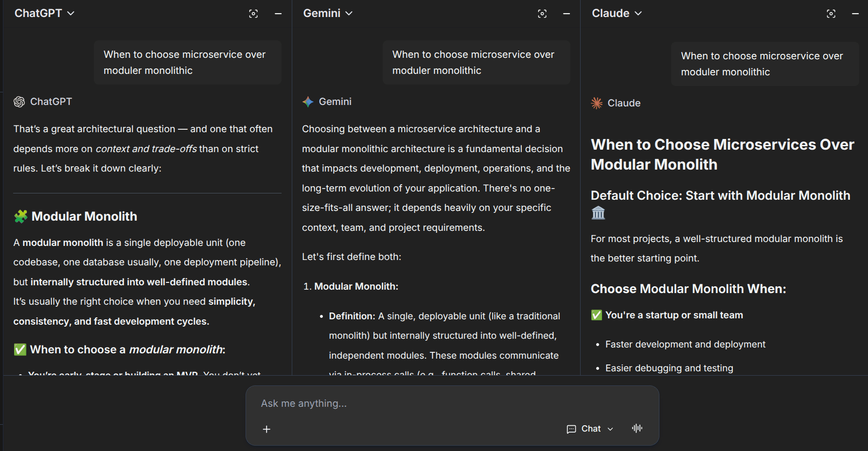Click the user message bubble in ChatGPT panel
The width and height of the screenshot is (868, 451).
coord(188,63)
